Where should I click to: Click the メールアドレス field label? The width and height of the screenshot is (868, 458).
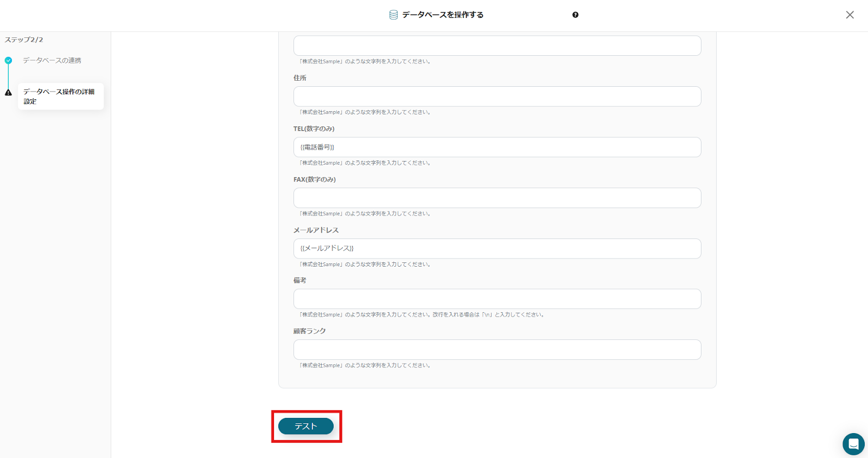pos(316,230)
